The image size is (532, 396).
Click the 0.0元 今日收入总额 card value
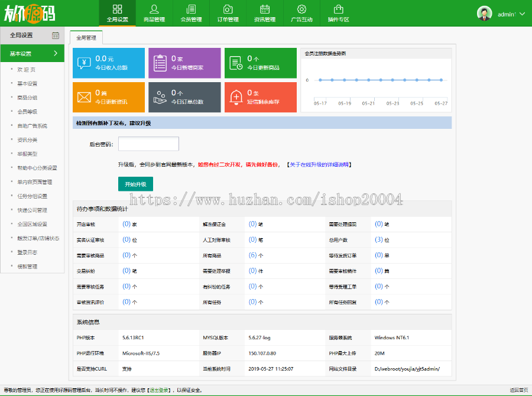pyautogui.click(x=105, y=59)
